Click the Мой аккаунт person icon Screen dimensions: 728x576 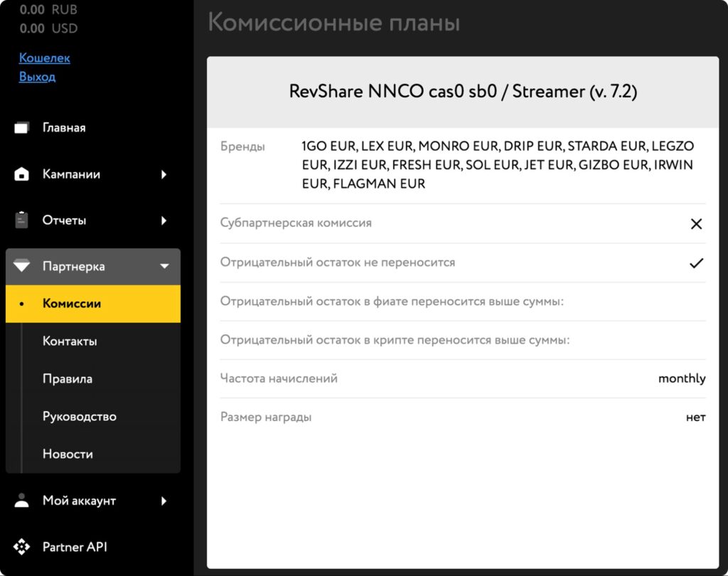21,501
